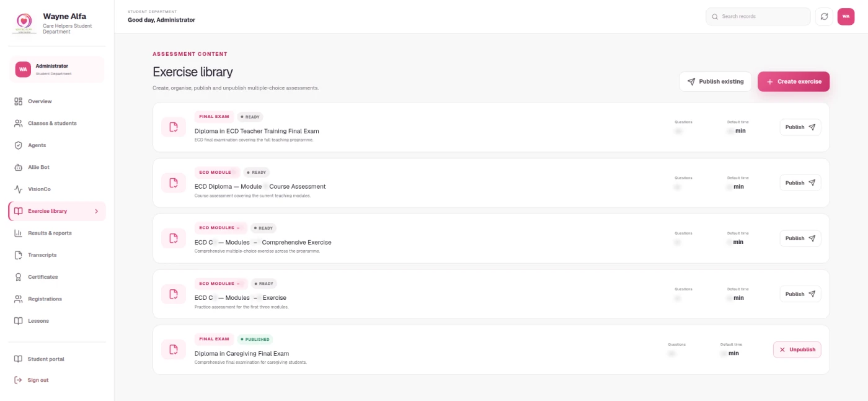The image size is (868, 401).
Task: Click the Create exercise button
Action: [794, 82]
